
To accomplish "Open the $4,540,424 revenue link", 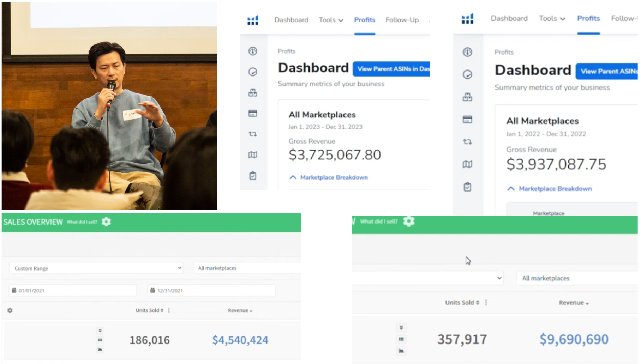I will (x=240, y=340).
